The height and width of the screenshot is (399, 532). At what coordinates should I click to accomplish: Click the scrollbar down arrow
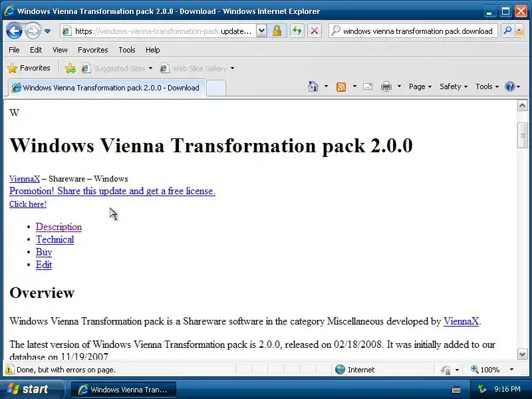(523, 354)
